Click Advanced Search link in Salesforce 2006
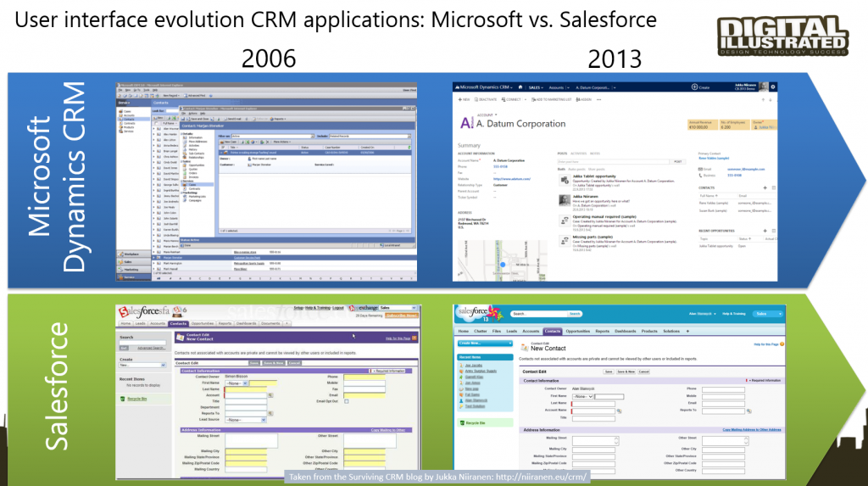The height and width of the screenshot is (486, 868). tap(151, 348)
